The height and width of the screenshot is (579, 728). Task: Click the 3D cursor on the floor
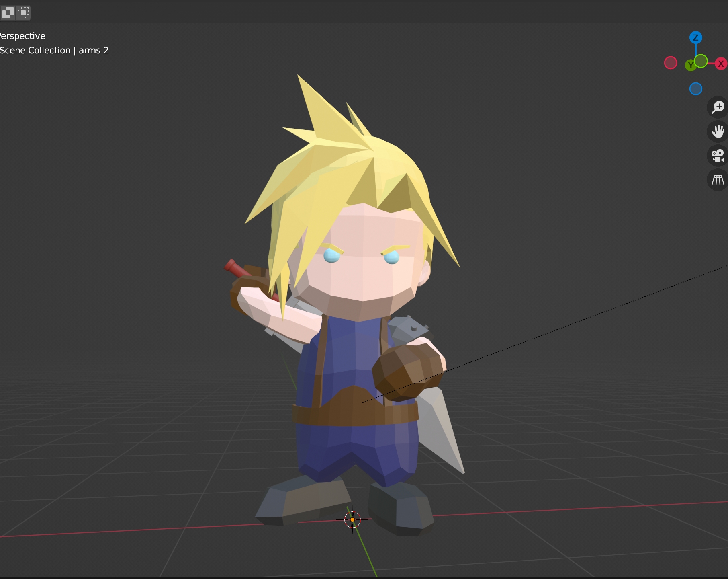[352, 519]
